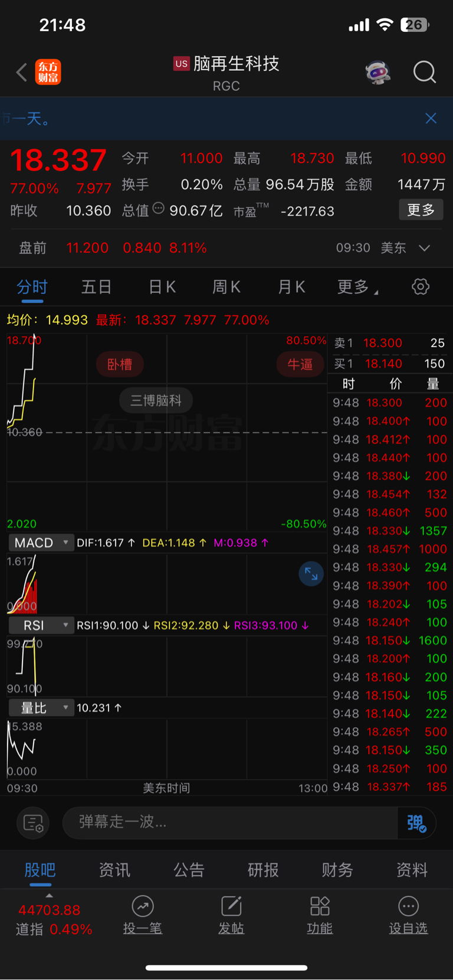Tap the 均价 14.993 label
The height and width of the screenshot is (980, 453).
tap(47, 320)
